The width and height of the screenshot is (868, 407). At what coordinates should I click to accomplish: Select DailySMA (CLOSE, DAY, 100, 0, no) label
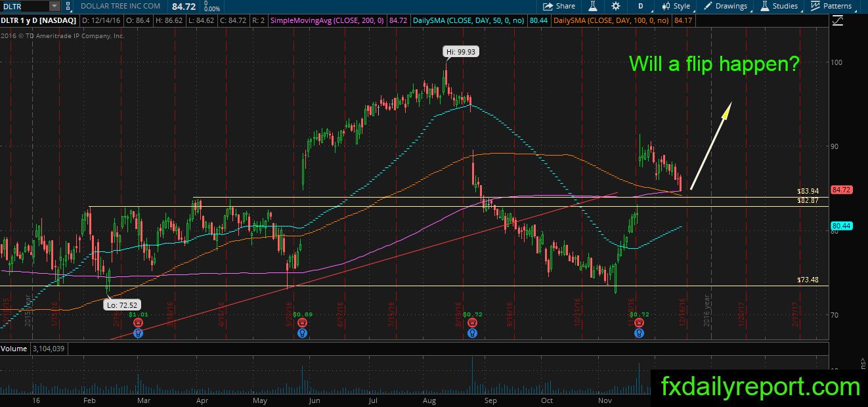pyautogui.click(x=611, y=21)
